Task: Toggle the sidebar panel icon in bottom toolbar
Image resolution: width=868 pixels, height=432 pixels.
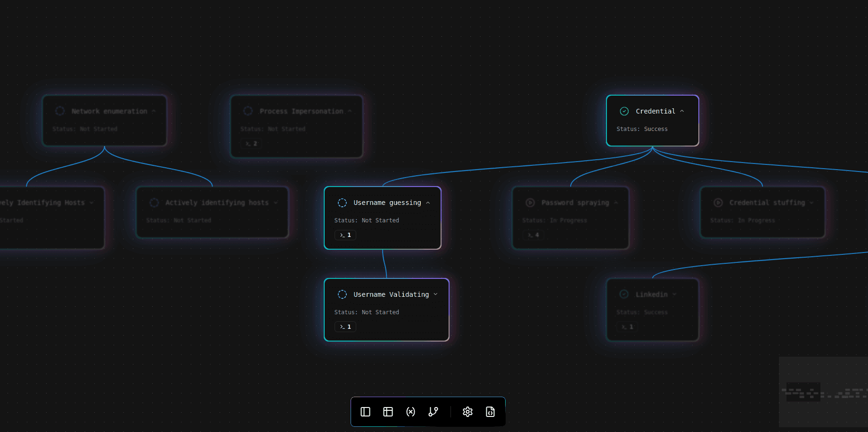Action: coord(365,412)
